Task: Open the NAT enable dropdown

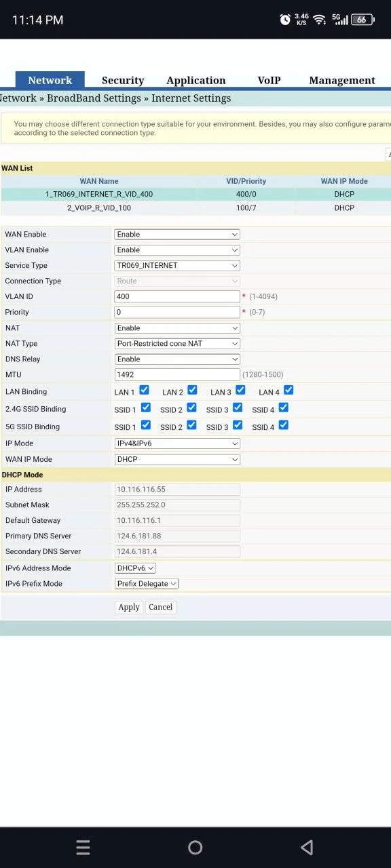Action: click(177, 328)
